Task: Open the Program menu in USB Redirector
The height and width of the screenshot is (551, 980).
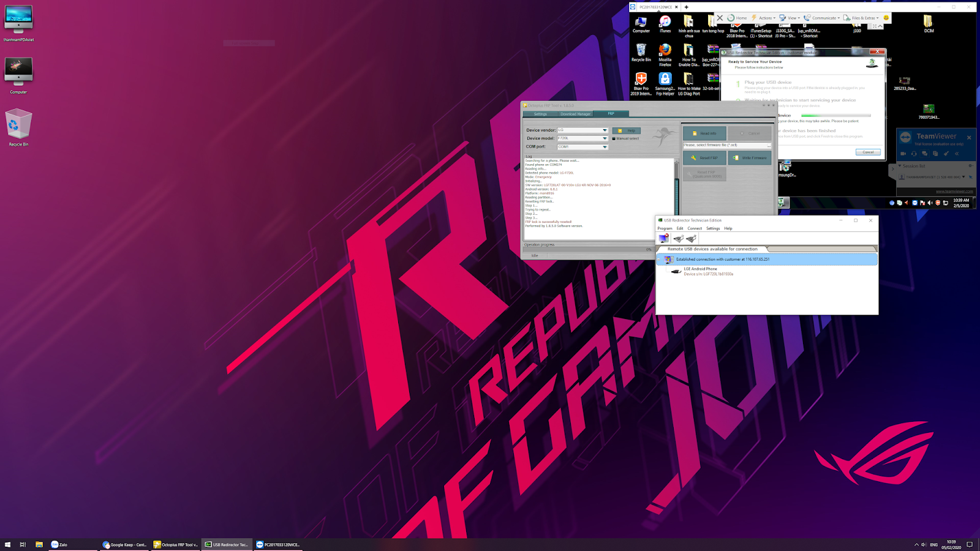Action: [x=665, y=228]
